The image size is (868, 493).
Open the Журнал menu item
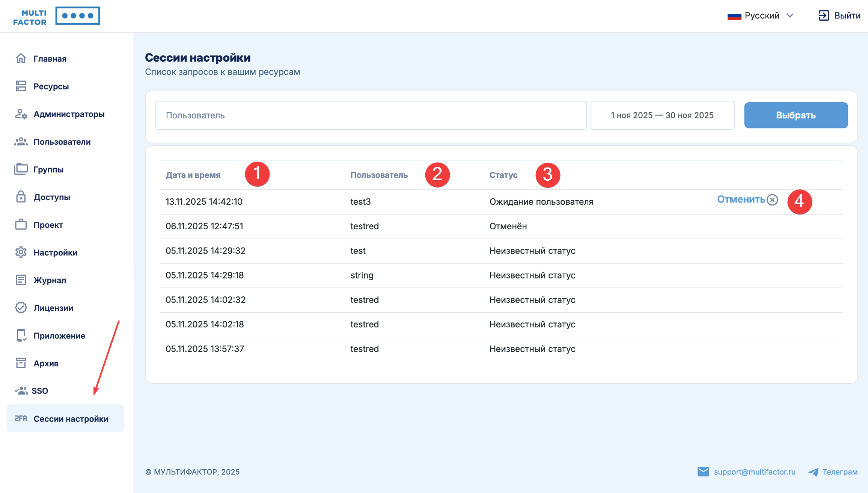tap(50, 280)
